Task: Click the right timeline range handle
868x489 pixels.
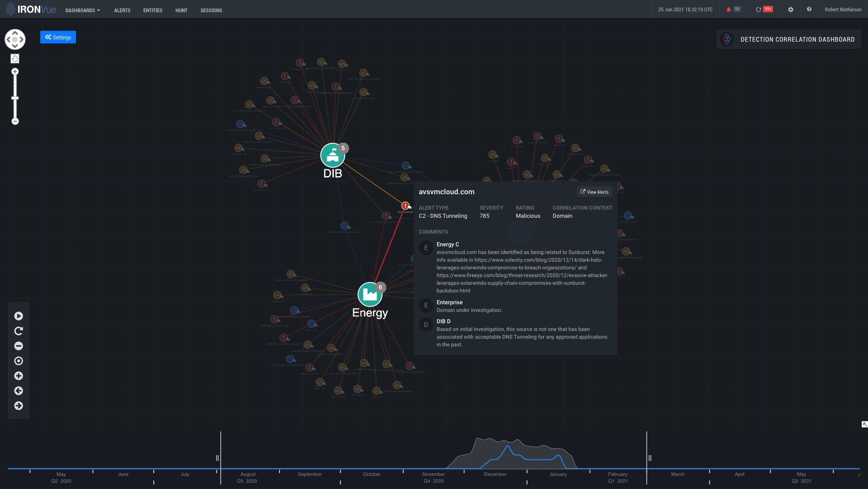Action: click(x=650, y=458)
